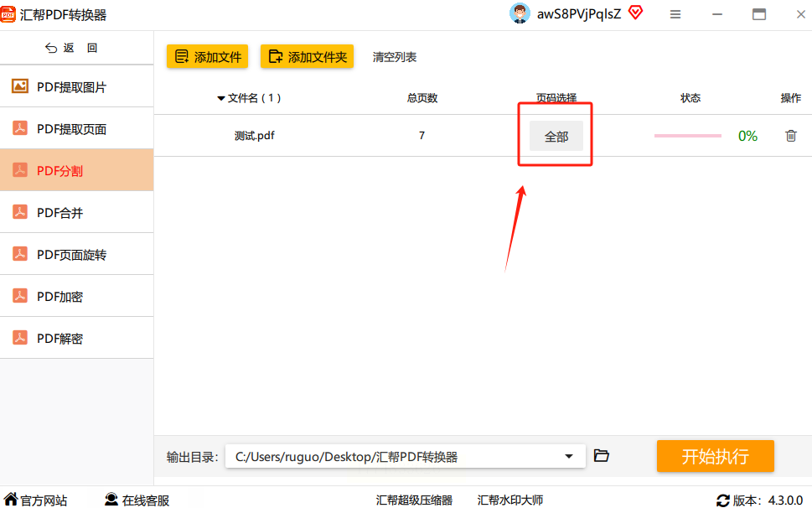
Task: Select the 测试.pdf file row name
Action: click(254, 136)
